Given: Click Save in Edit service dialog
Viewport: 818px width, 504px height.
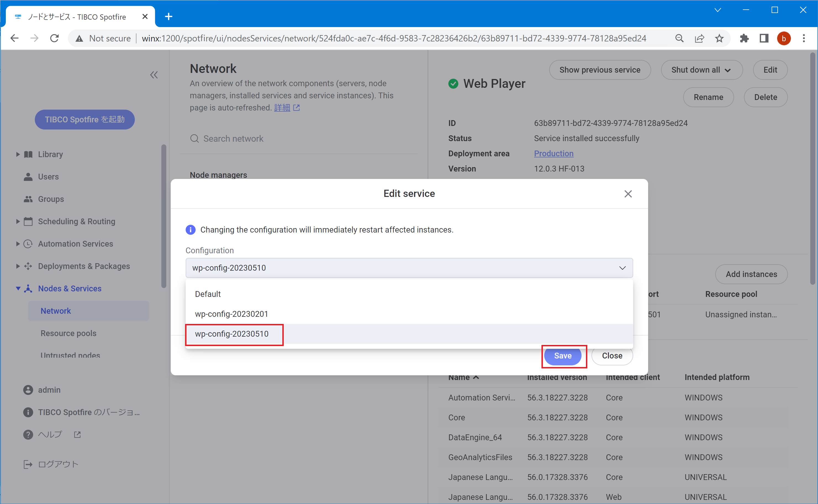Looking at the screenshot, I should 563,356.
